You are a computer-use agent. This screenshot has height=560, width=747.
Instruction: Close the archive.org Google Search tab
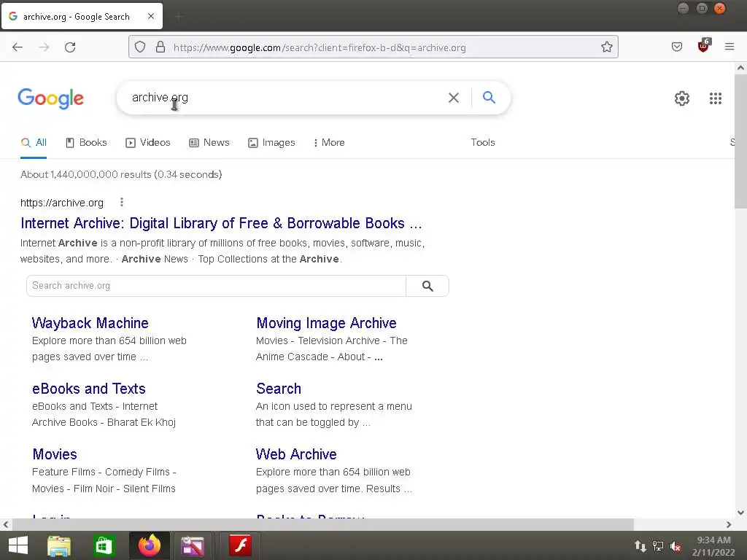pos(151,16)
